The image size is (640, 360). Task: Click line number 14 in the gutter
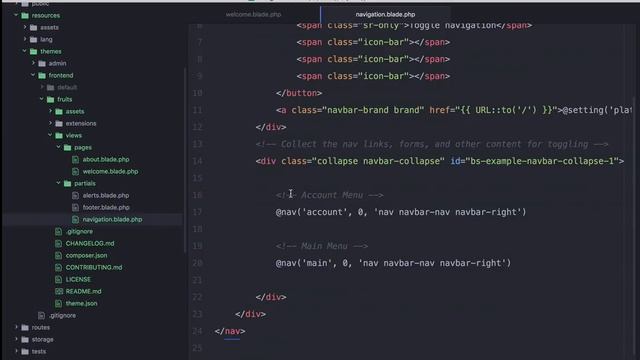point(198,161)
